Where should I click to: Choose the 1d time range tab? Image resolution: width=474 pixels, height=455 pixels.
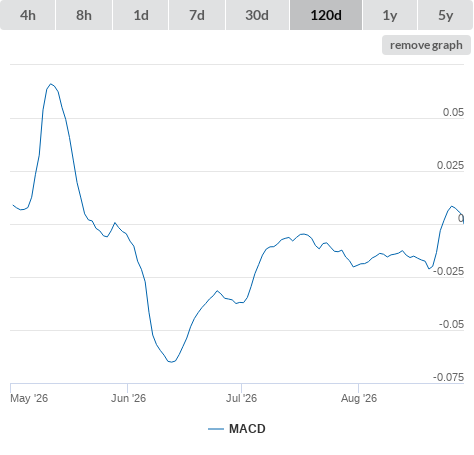click(x=141, y=15)
